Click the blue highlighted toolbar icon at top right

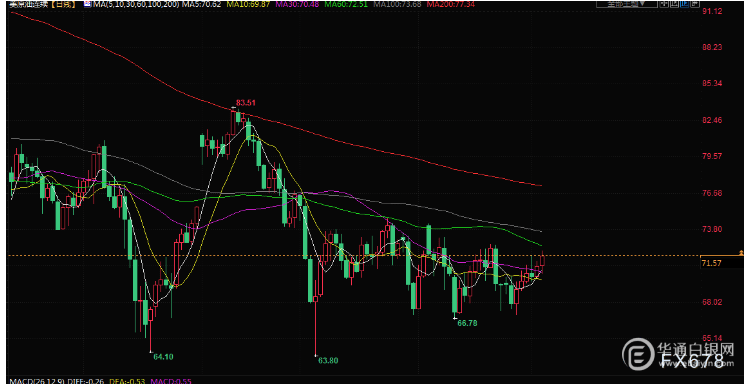pyautogui.click(x=685, y=4)
